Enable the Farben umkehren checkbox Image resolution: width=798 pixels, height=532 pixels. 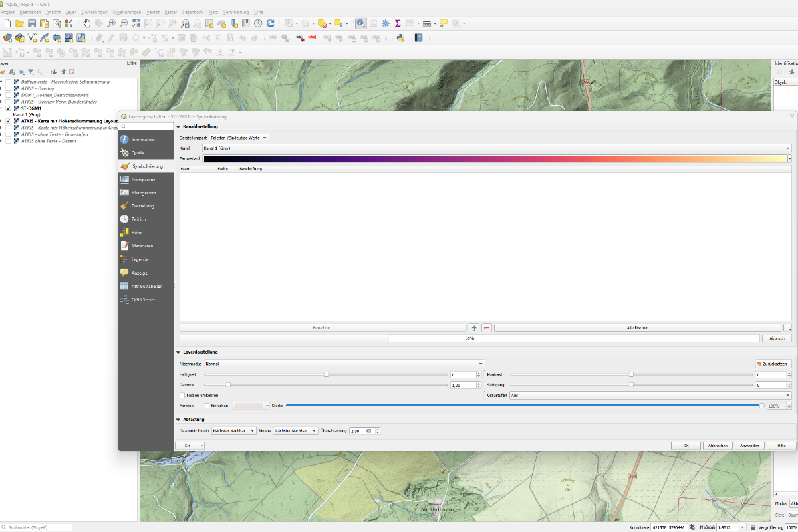pos(182,395)
